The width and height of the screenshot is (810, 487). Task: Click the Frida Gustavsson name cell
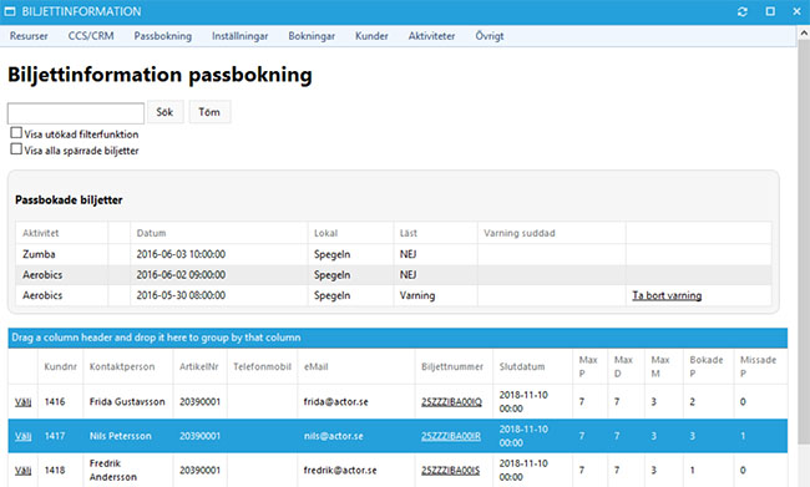[127, 402]
